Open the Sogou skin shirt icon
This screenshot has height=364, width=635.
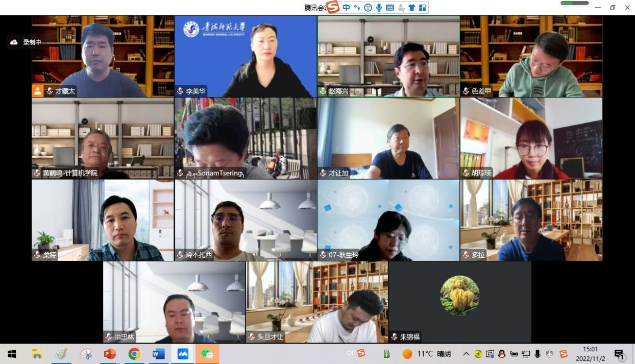[411, 8]
